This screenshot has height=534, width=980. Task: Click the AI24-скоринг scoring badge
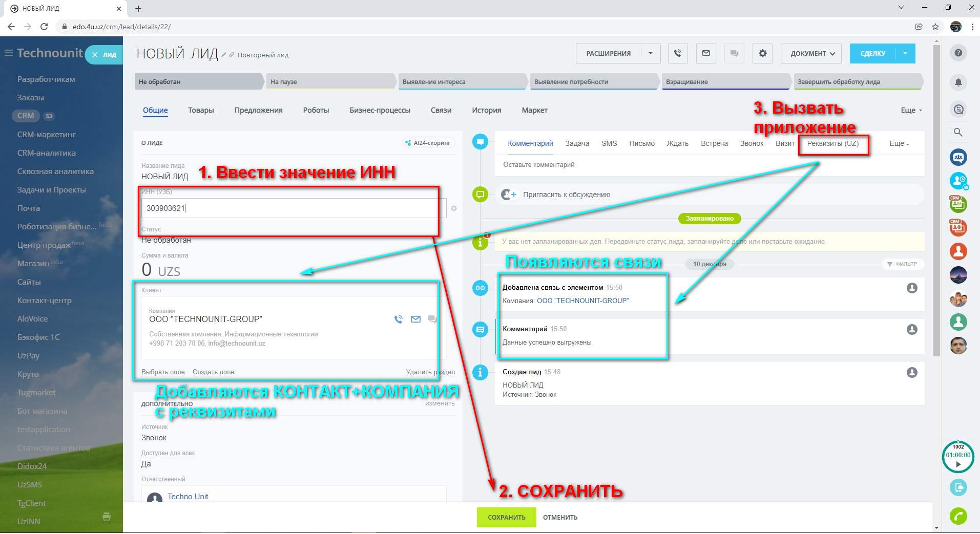coord(428,143)
